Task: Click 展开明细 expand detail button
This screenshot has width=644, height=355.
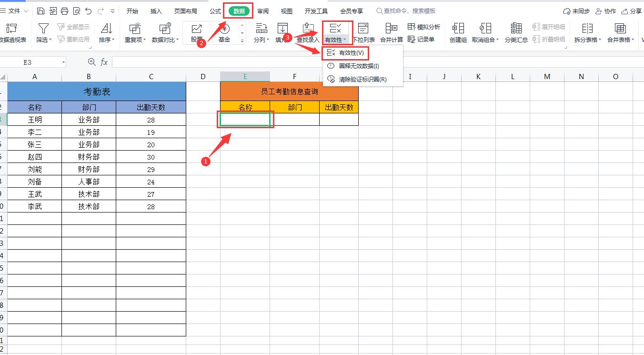Action: click(549, 27)
